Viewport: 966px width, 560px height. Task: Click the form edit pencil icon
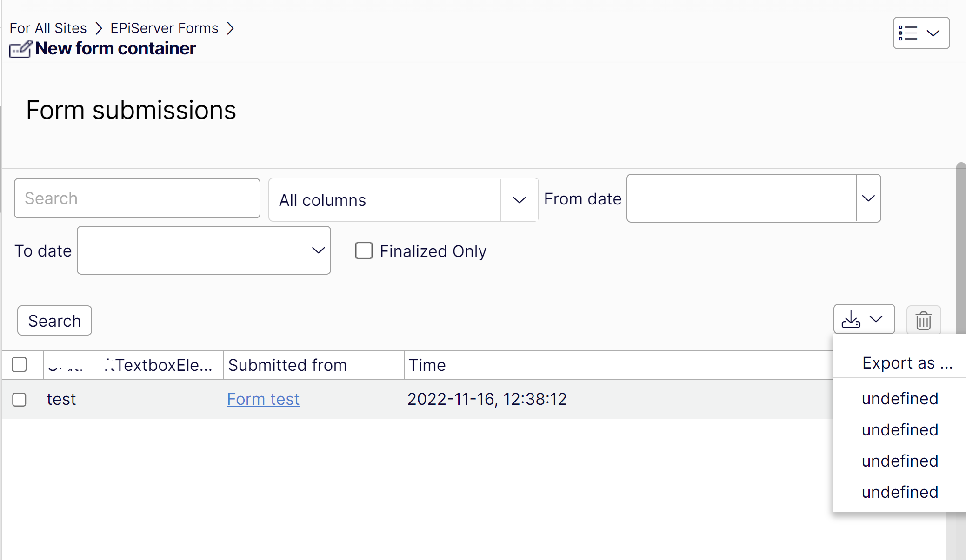click(20, 49)
